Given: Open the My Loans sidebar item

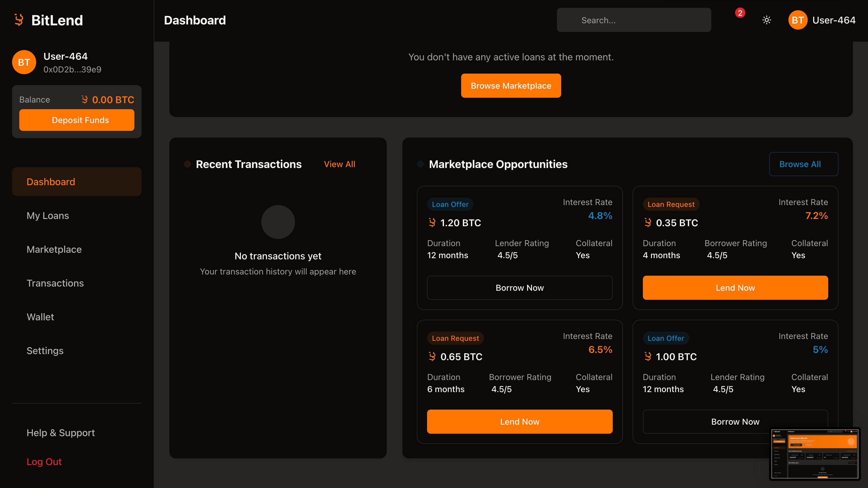Looking at the screenshot, I should click(x=48, y=216).
